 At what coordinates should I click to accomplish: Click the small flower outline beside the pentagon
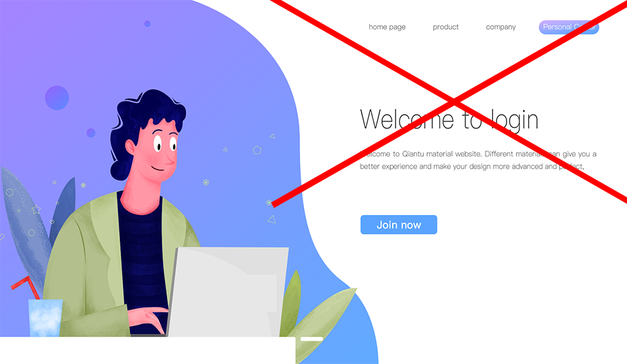tap(206, 183)
